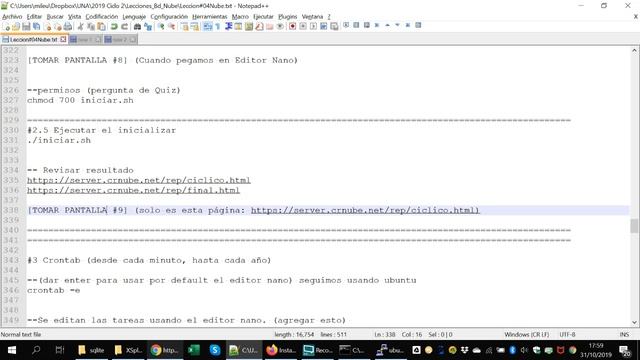Close the Leccion#04Nube.txt tab
Screen dimensions: 640x360
tap(63, 40)
